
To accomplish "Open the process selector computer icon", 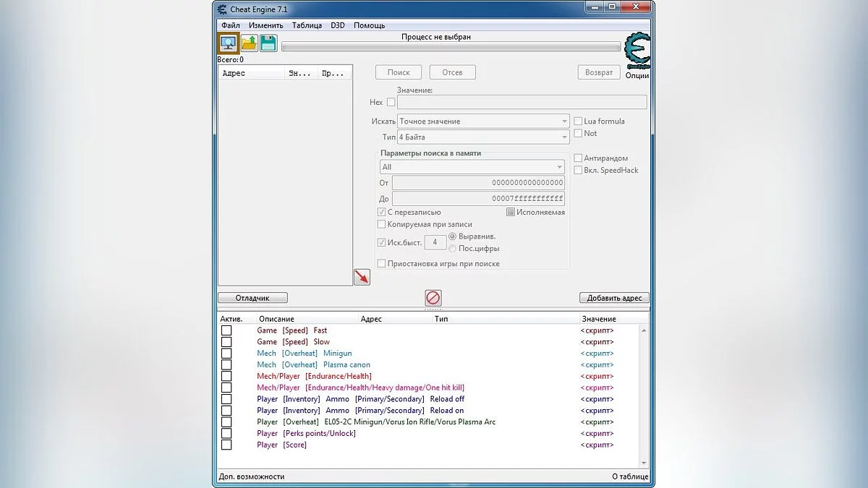I will 229,43.
